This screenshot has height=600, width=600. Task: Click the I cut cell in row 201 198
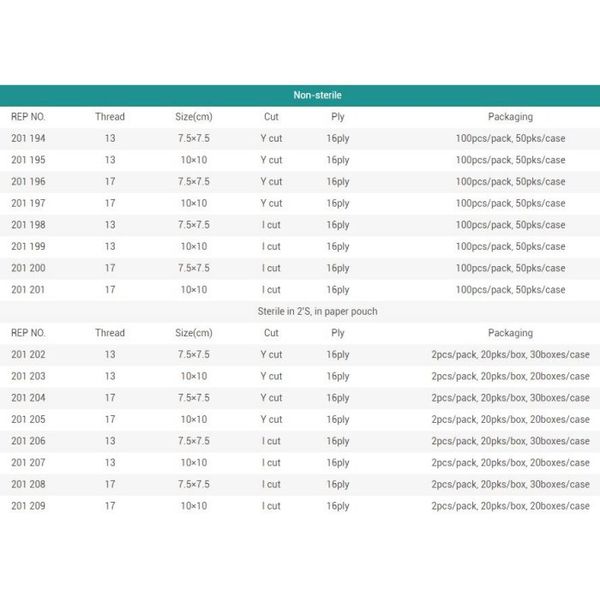click(271, 225)
